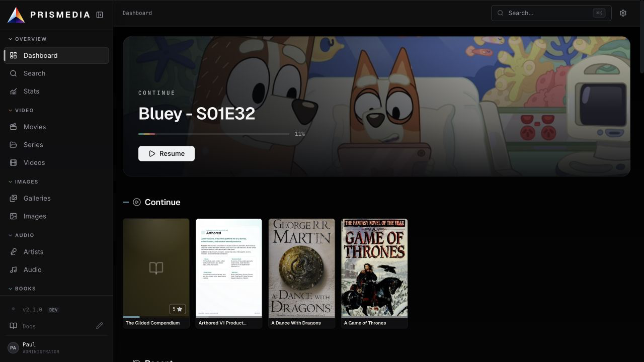Click the 11% progress label
This screenshot has height=362, width=644.
pyautogui.click(x=300, y=134)
